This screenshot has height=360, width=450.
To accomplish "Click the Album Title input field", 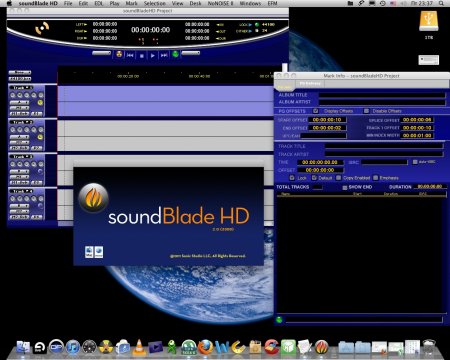I will pyautogui.click(x=382, y=95).
